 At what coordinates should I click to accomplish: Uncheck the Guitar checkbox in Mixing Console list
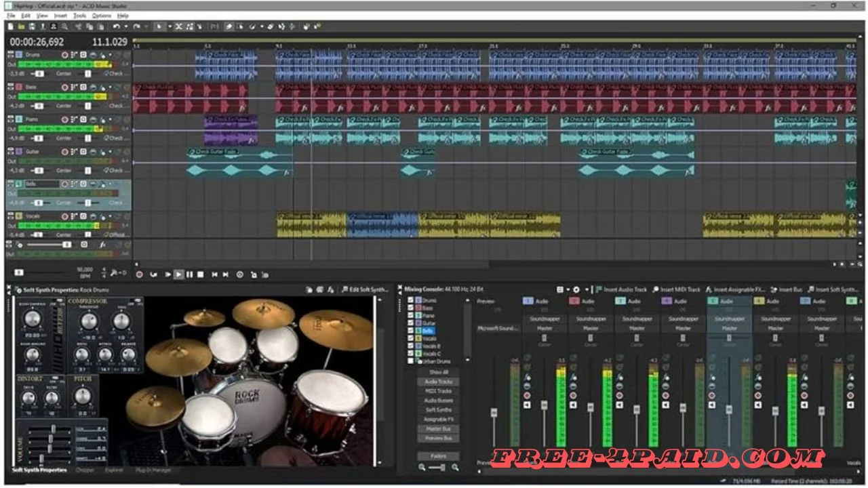coord(410,323)
